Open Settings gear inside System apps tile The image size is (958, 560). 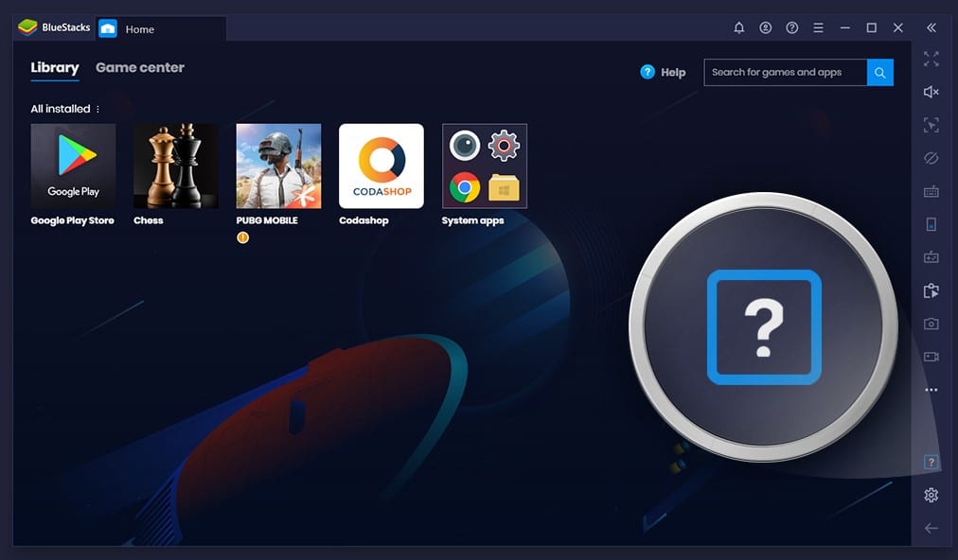pyautogui.click(x=504, y=146)
